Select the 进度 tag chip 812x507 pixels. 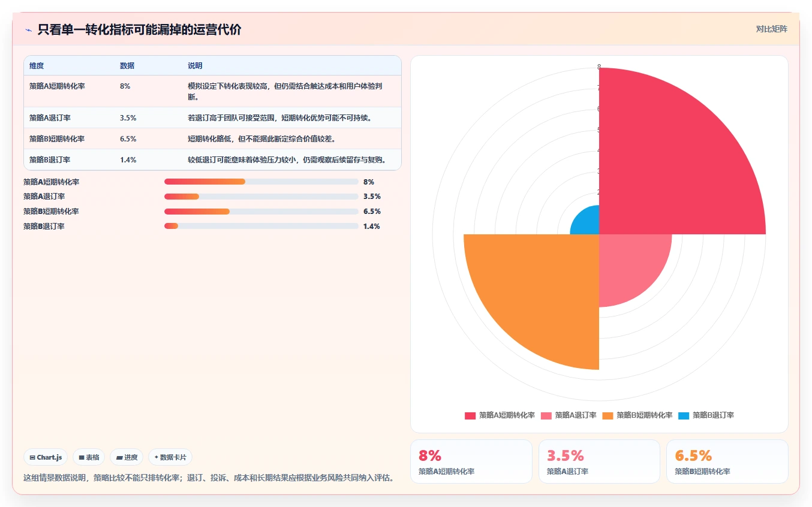pyautogui.click(x=127, y=457)
